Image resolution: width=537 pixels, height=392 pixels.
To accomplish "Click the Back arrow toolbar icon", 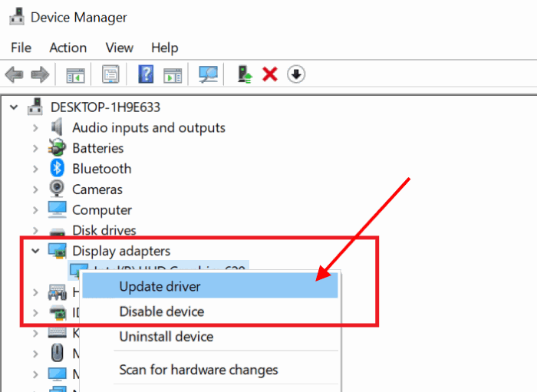I will coord(15,74).
